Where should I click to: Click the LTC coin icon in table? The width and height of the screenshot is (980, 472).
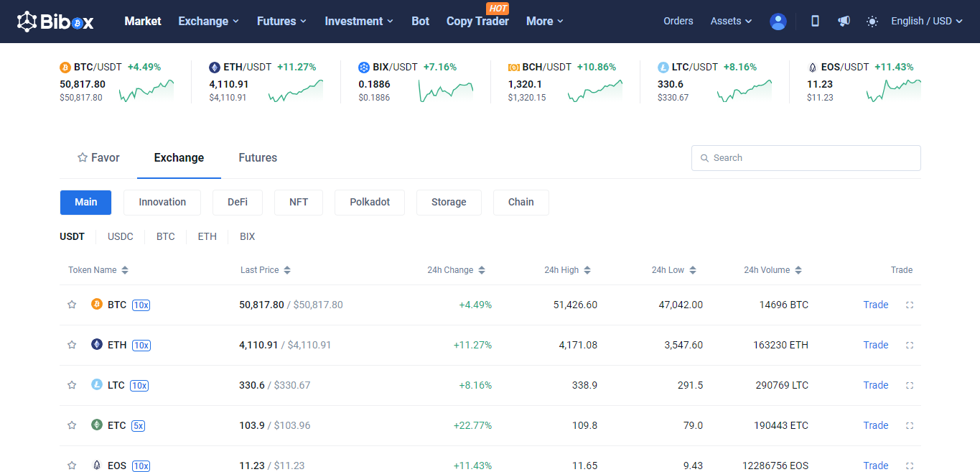97,384
